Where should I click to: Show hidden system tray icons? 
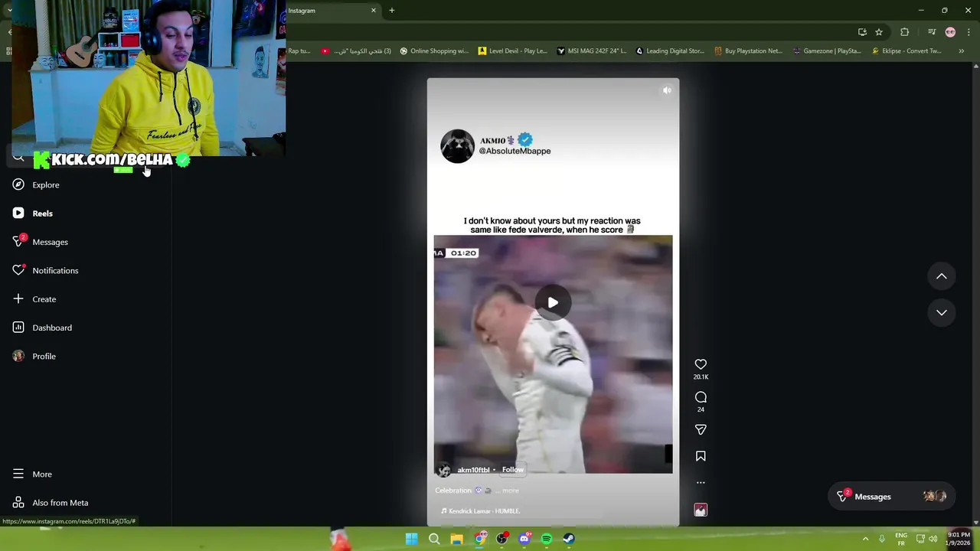[x=865, y=539]
